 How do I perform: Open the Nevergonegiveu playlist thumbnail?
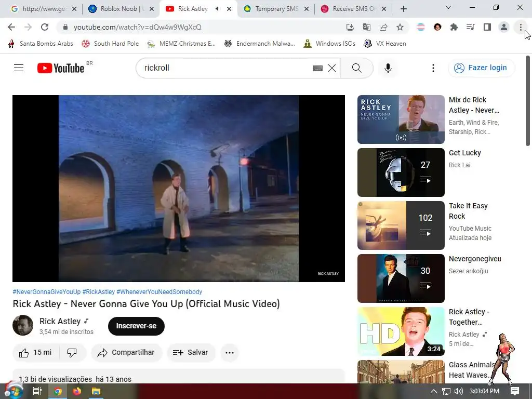point(401,278)
